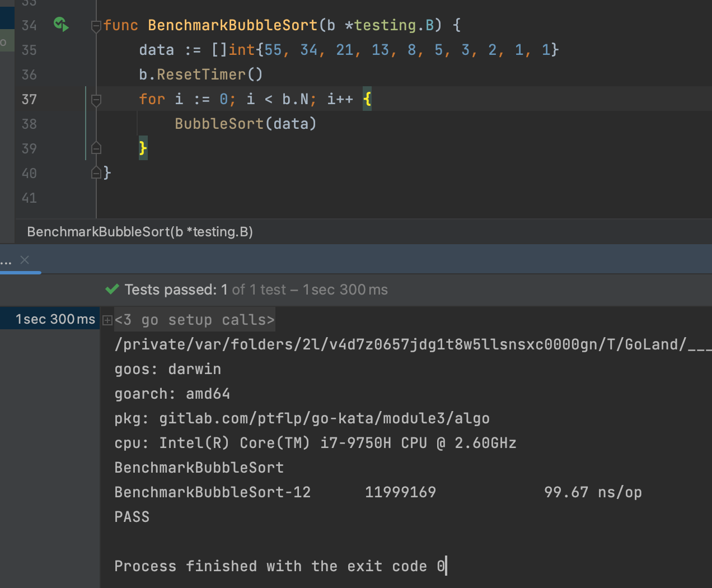Click line number 35 in the gutter
Screen dimensions: 712x588
coord(29,50)
